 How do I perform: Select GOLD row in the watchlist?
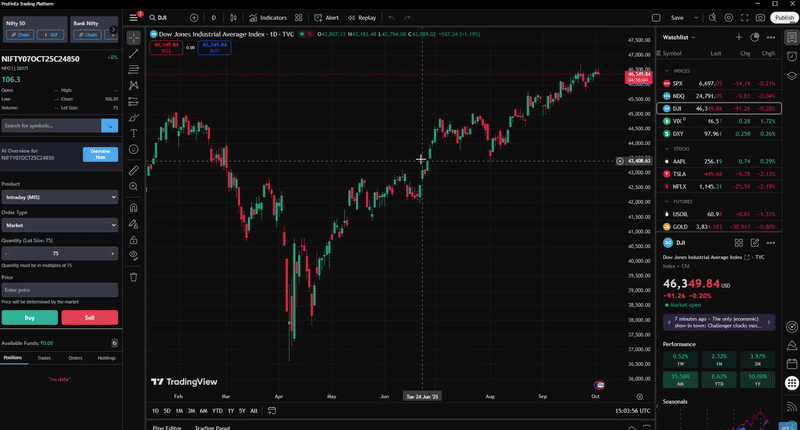point(719,226)
